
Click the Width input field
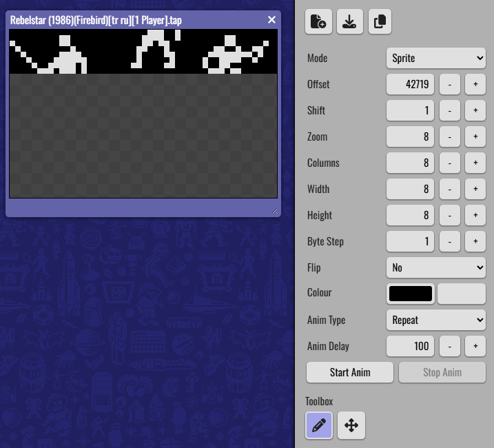tap(410, 189)
